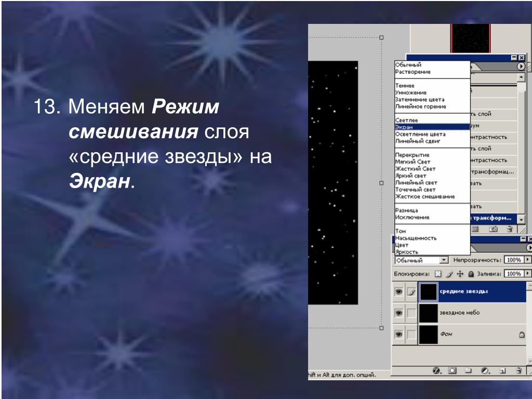Choose the Осветление цвета blend mode

[432, 134]
